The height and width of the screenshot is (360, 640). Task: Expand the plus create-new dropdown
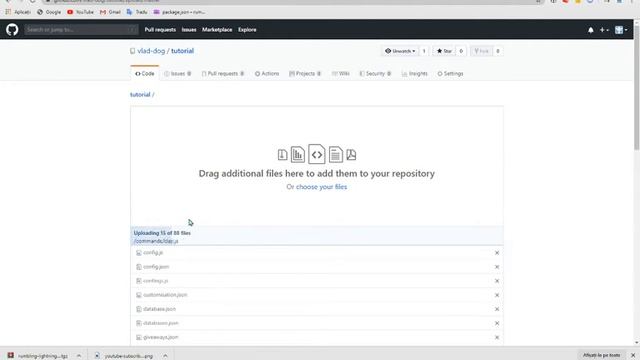click(604, 30)
